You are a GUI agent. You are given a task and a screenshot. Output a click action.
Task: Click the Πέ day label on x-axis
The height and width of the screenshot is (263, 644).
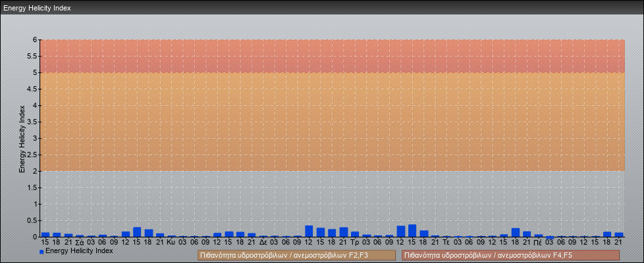pyautogui.click(x=539, y=243)
